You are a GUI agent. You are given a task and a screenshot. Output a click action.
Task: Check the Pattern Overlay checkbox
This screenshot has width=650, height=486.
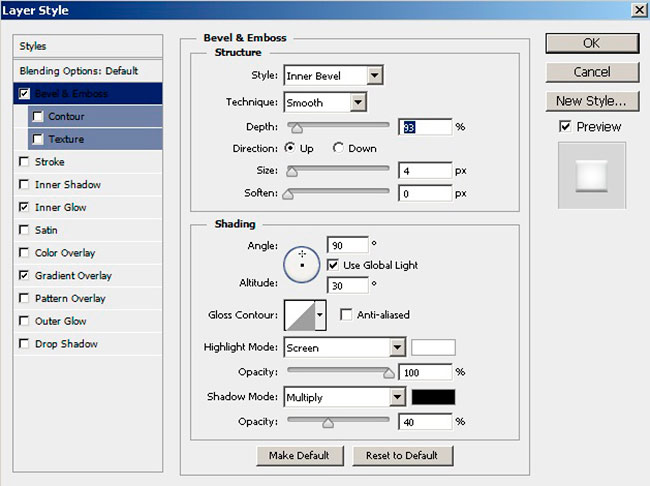tap(24, 298)
